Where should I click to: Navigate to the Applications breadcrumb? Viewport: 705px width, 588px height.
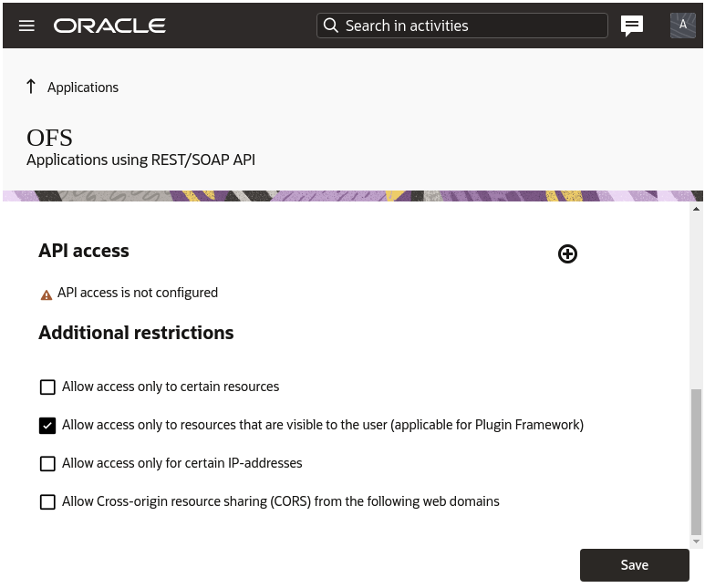click(x=83, y=88)
